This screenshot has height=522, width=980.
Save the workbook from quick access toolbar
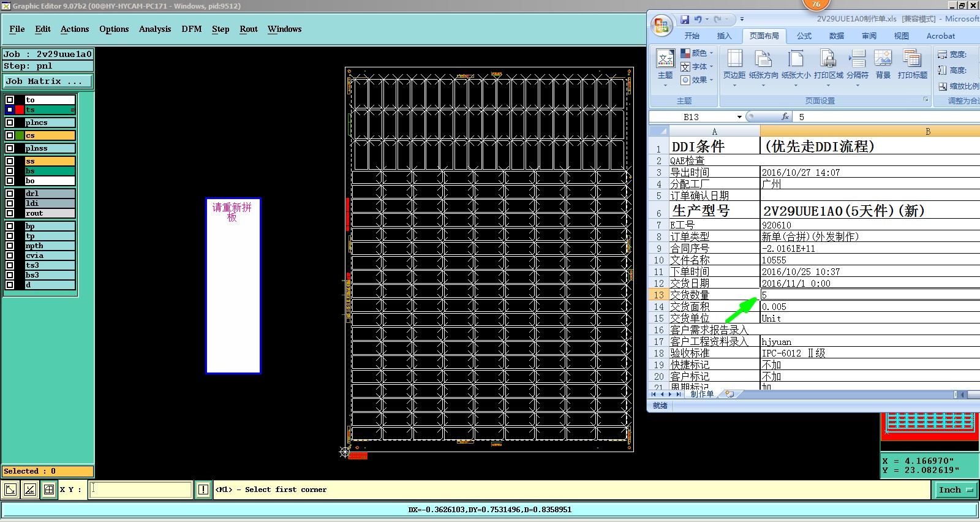tap(685, 20)
